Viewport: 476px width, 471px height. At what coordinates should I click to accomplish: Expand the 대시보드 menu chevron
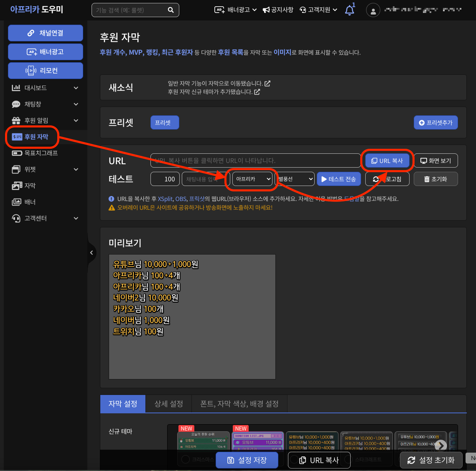76,88
